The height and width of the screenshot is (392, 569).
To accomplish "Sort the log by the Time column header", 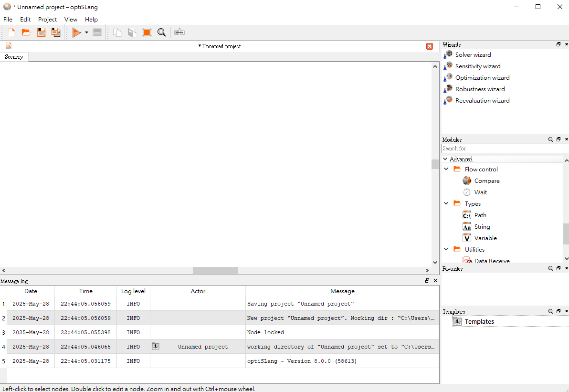I will click(85, 291).
